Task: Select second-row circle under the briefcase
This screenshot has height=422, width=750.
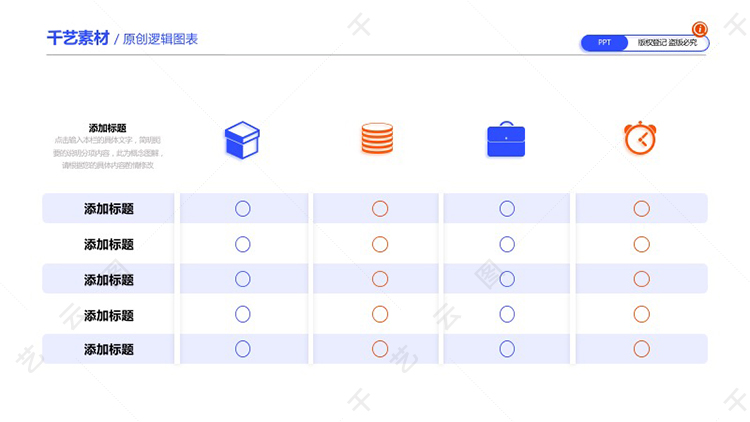Action: click(507, 244)
